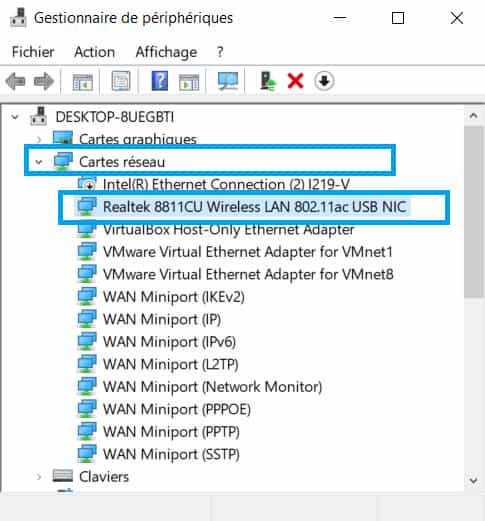Select WAN Miniport (Network Monitor)
This screenshot has width=485, height=521.
point(212,387)
